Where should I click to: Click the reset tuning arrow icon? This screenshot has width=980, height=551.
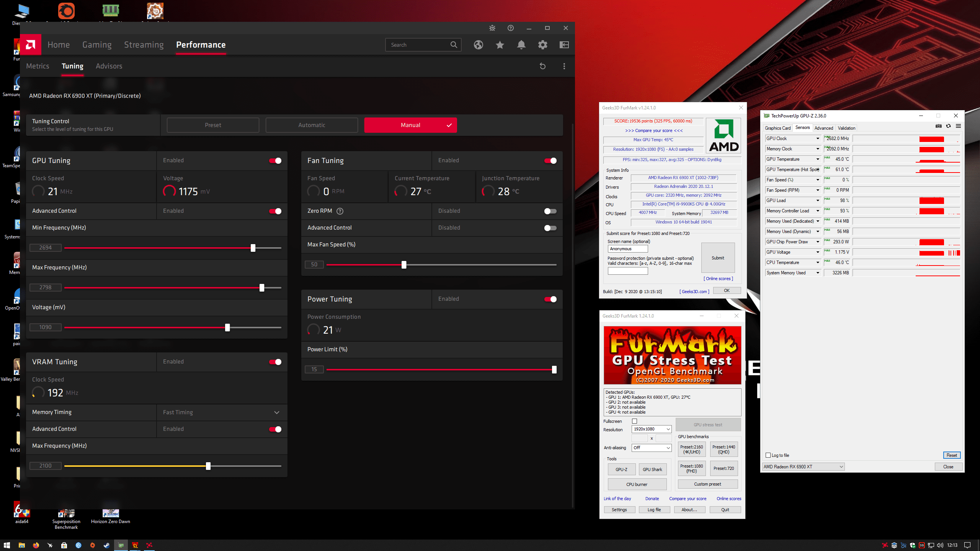coord(543,66)
